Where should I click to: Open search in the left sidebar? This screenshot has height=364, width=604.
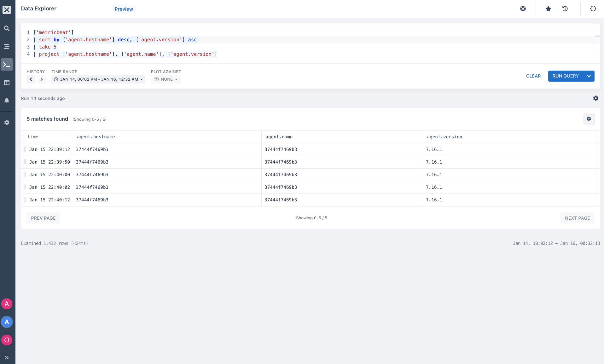tap(7, 28)
